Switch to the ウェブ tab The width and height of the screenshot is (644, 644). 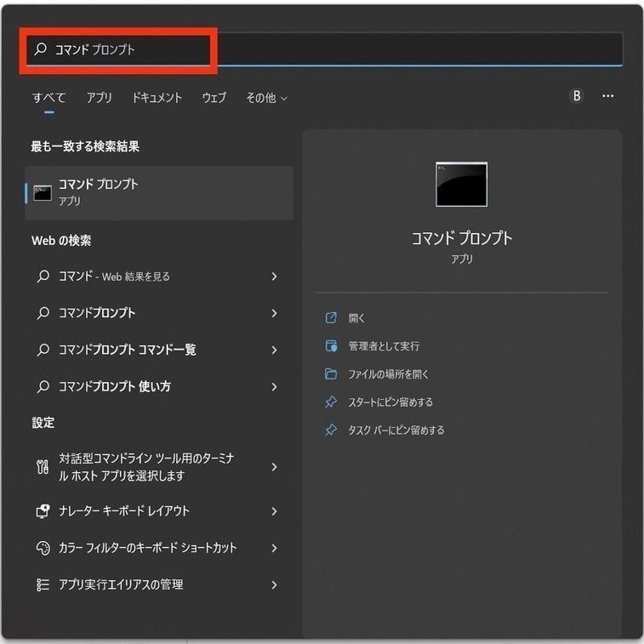click(x=214, y=98)
